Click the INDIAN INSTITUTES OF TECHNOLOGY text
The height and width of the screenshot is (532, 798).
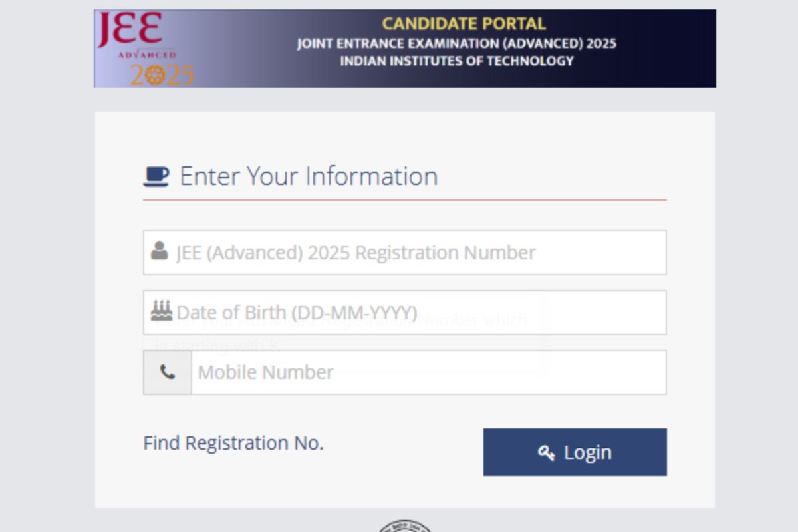[457, 61]
